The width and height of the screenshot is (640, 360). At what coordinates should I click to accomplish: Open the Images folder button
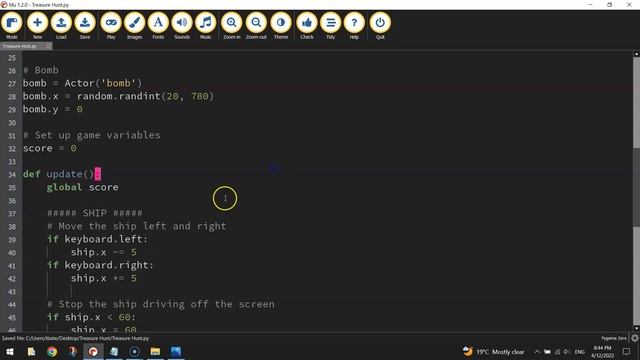coord(135,26)
